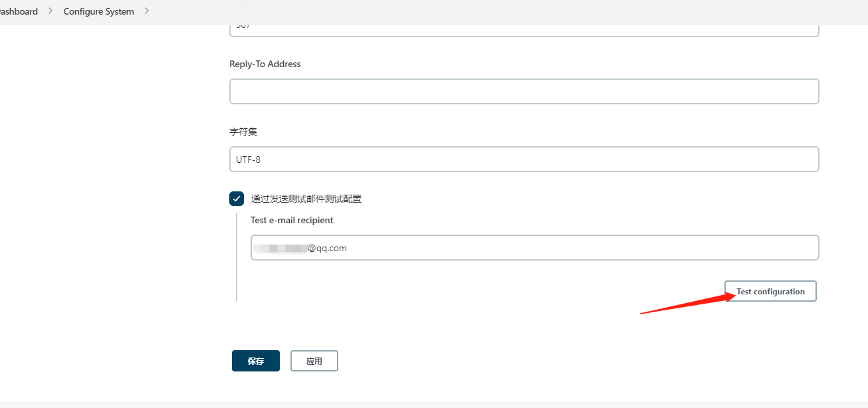The width and height of the screenshot is (868, 408).
Task: Open the Configure System breadcrumb
Action: point(98,11)
